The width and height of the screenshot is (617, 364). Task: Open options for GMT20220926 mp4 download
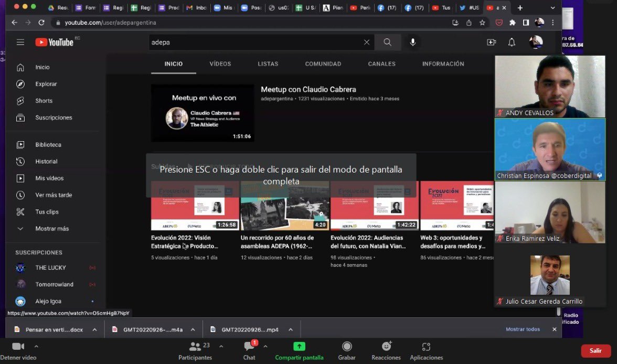pyautogui.click(x=291, y=330)
